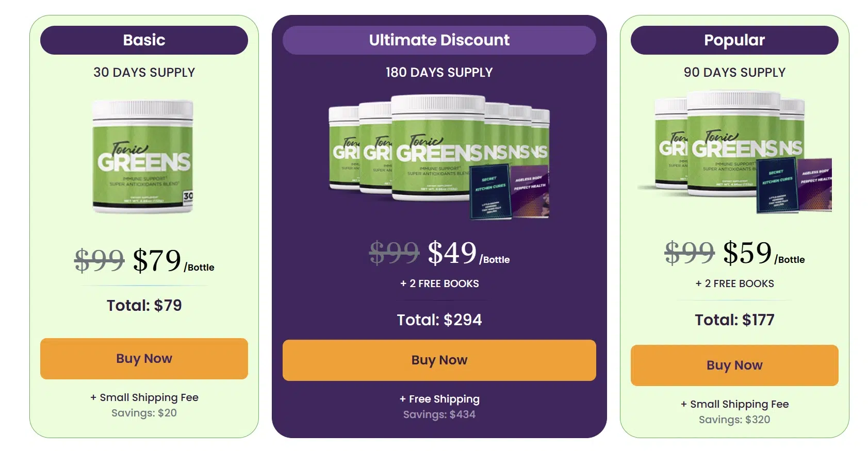Click the $49 per bottle price

tap(452, 253)
